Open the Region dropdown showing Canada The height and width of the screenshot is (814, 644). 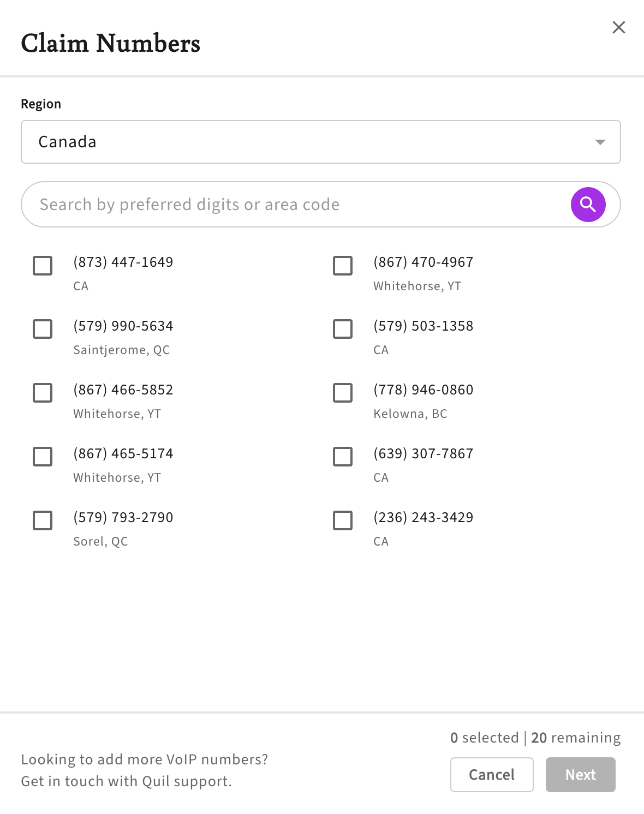point(321,142)
